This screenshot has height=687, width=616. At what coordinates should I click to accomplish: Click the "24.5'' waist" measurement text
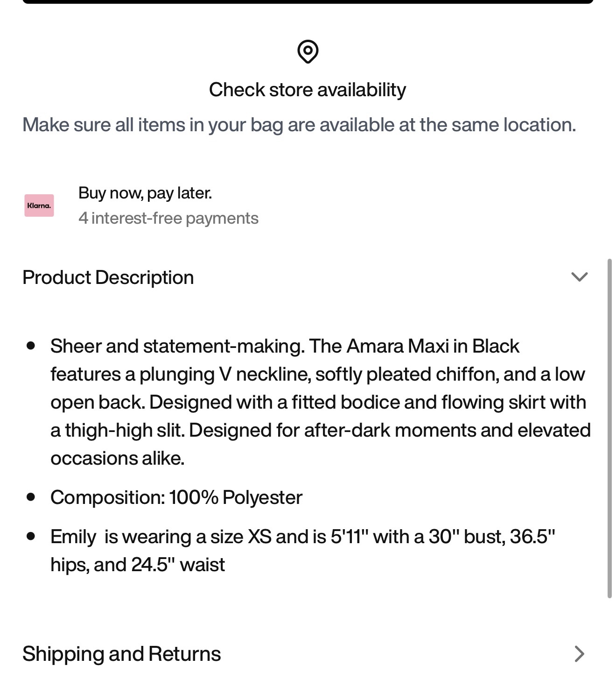[x=178, y=565]
